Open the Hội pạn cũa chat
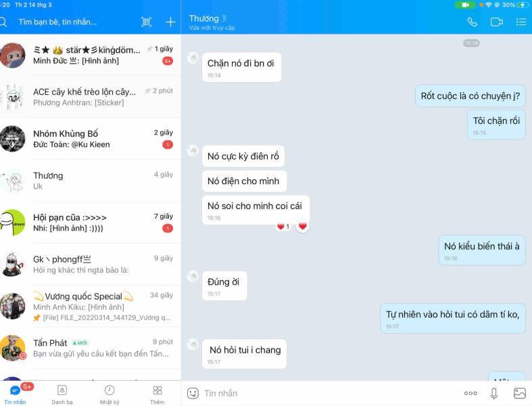Viewport: 532px width, 406px height. click(91, 223)
